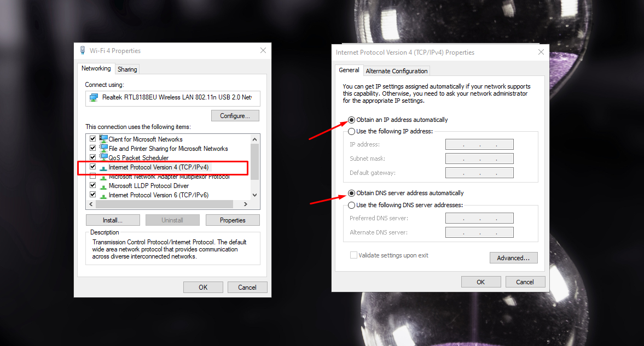644x346 pixels.
Task: Click the Install... button
Action: [x=113, y=220]
